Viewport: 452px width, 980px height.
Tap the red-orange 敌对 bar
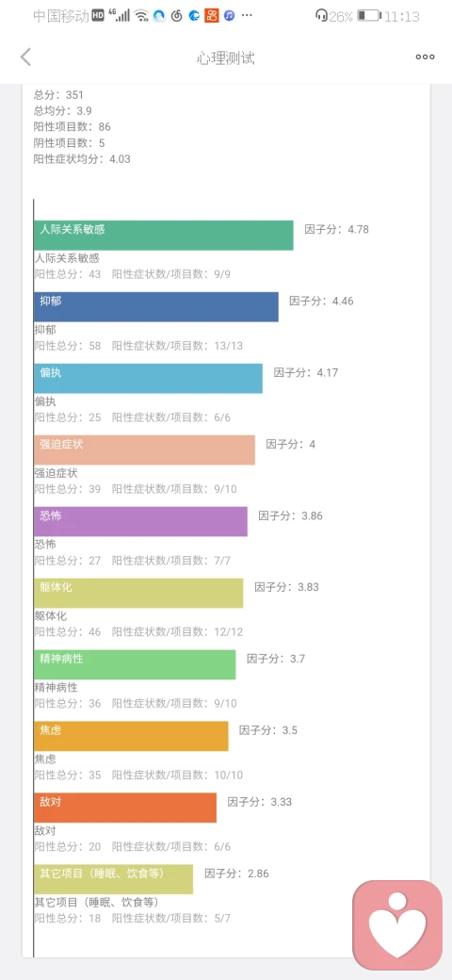[125, 808]
